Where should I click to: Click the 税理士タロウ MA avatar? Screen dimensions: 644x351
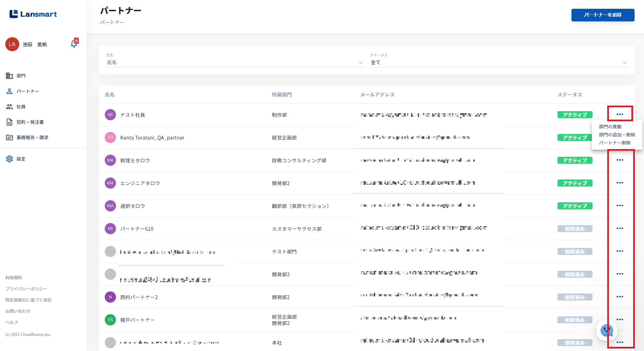tap(110, 160)
